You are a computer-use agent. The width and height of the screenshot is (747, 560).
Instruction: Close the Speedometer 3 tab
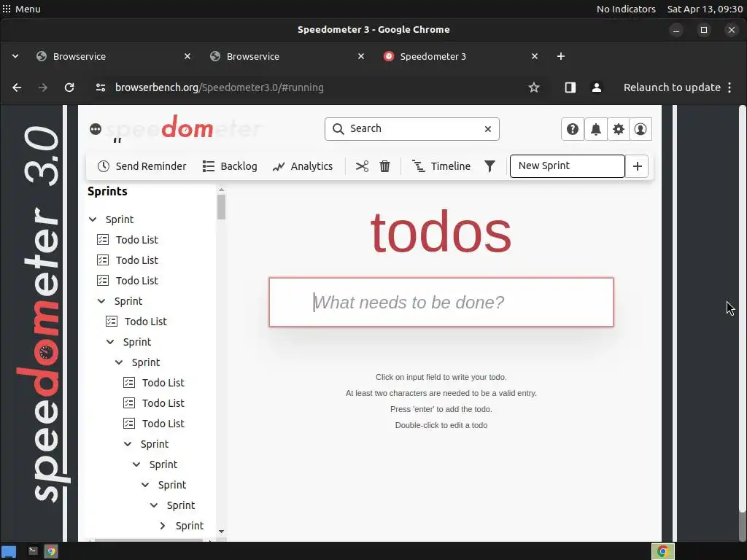(x=535, y=56)
